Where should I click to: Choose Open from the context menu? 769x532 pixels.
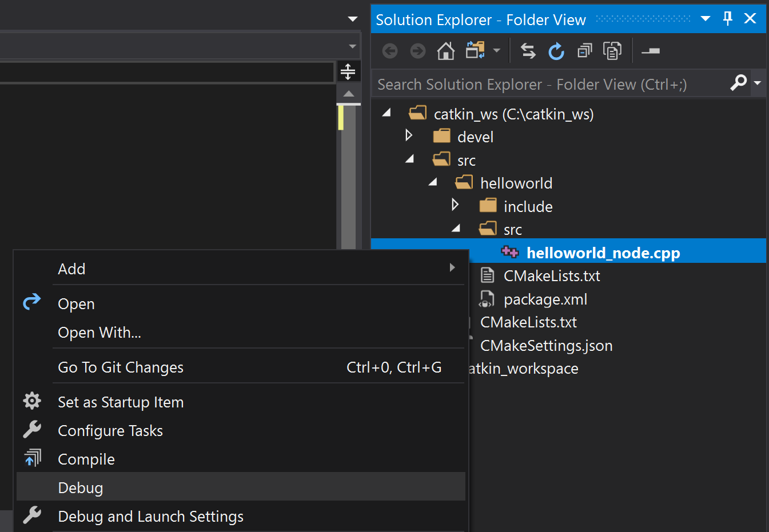coord(241,303)
